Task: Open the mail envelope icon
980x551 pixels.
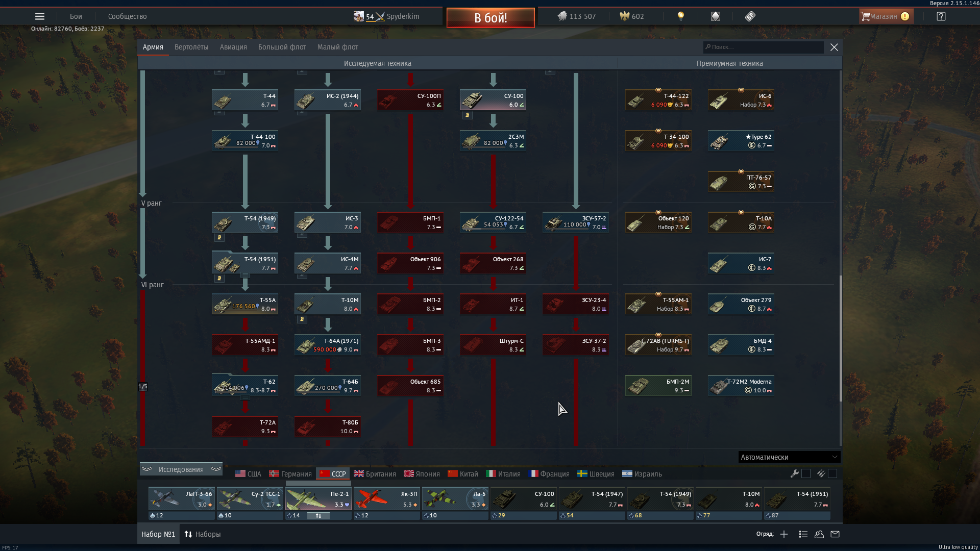Action: pyautogui.click(x=835, y=534)
